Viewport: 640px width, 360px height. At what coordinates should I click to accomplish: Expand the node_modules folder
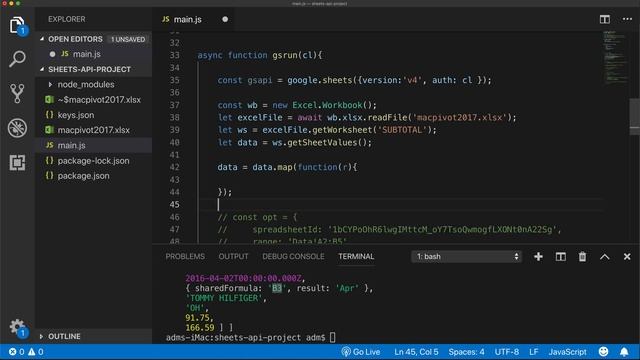tap(50, 84)
